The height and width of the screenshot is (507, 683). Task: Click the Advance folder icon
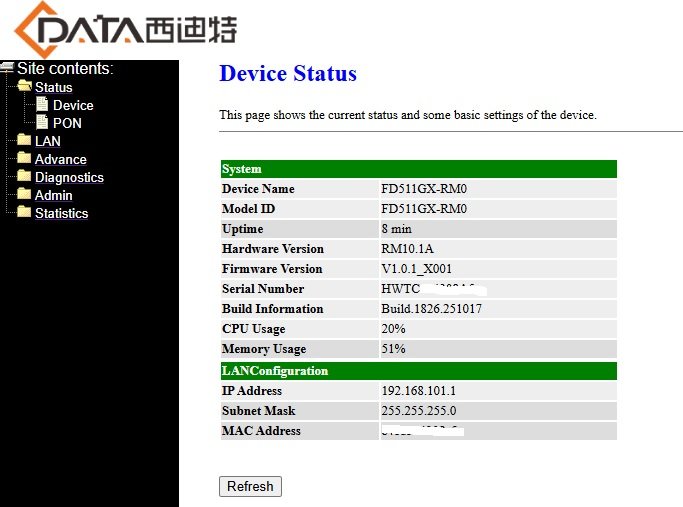pyautogui.click(x=24, y=158)
